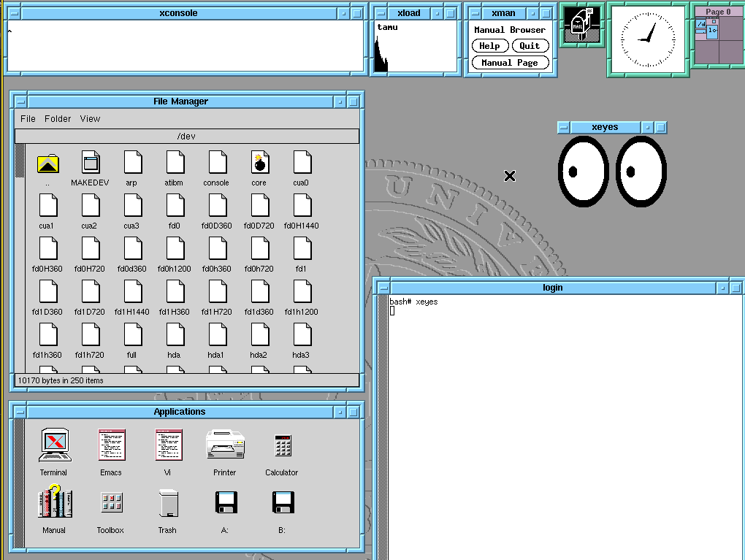745x560 pixels.
Task: Select the hda file icon
Action: click(x=175, y=334)
